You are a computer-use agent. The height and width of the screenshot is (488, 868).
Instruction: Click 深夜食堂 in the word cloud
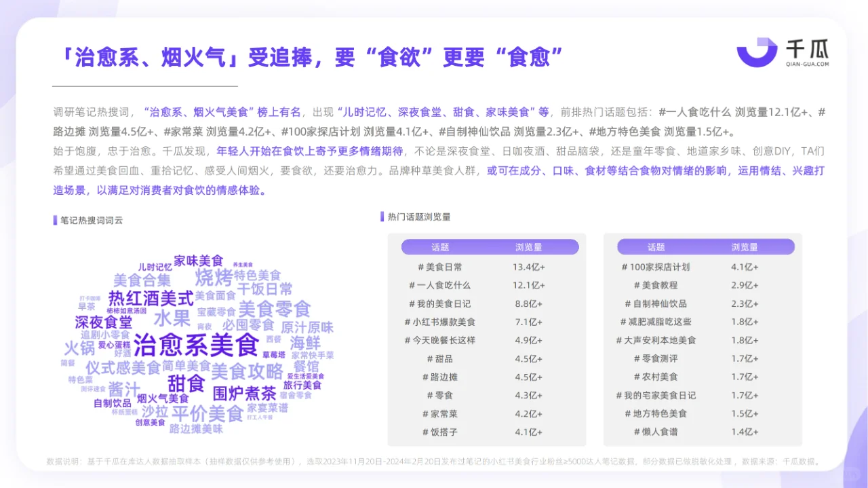pos(104,322)
